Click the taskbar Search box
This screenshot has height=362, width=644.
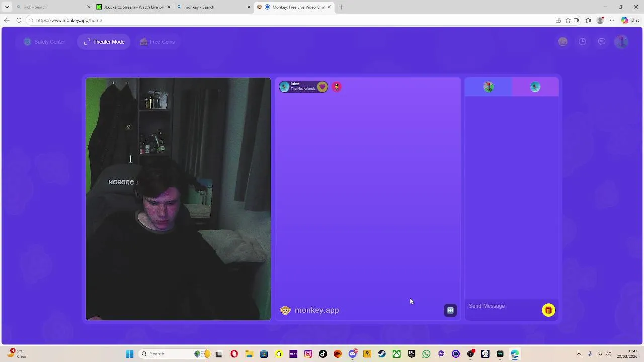pos(174,354)
